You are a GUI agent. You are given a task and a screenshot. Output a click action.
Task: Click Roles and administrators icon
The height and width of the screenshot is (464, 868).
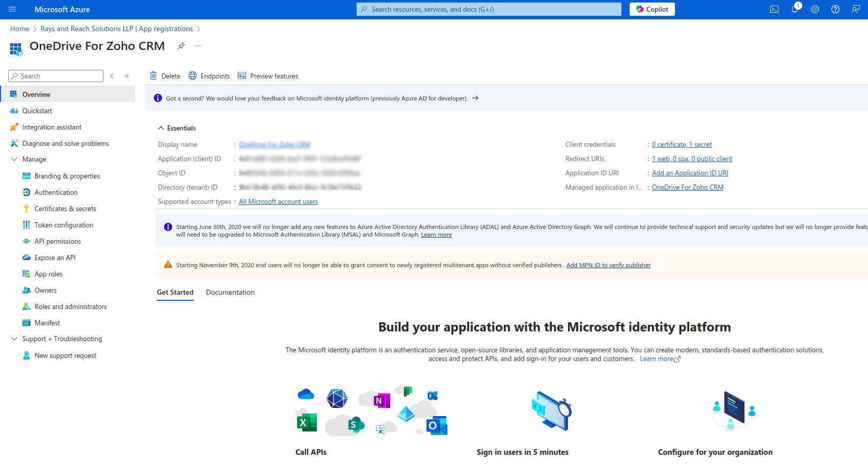tap(26, 306)
